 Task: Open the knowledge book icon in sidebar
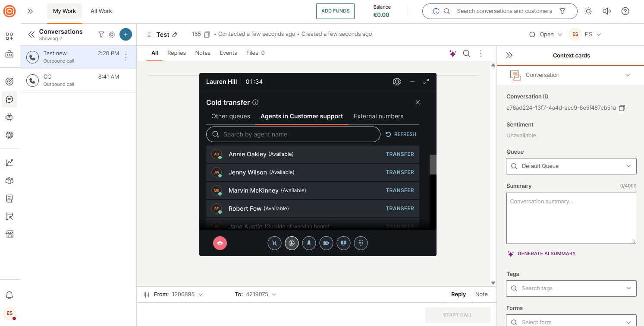9,198
